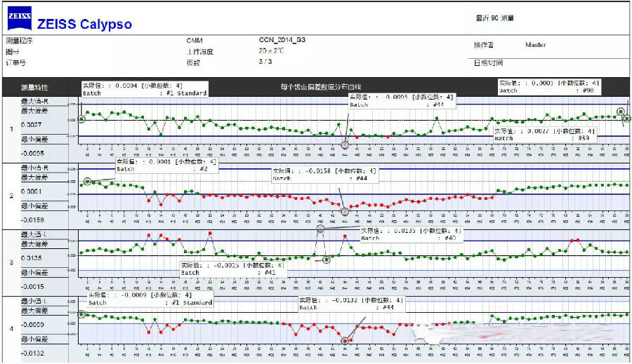Click the ZEISS logo in the header

tap(20, 18)
